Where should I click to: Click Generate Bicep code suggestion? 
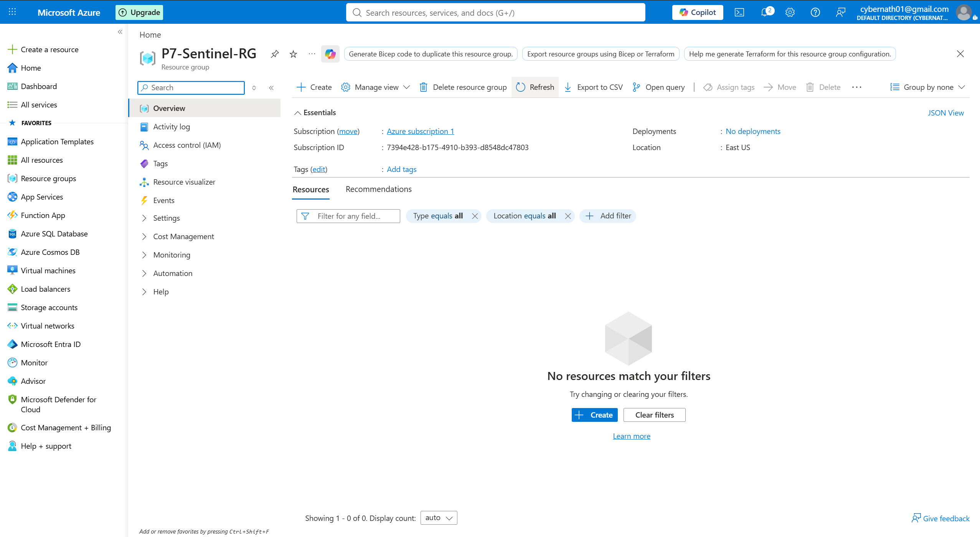[x=431, y=54]
